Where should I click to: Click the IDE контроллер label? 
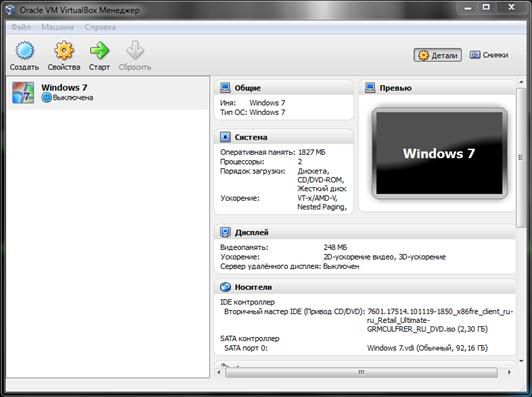[247, 302]
